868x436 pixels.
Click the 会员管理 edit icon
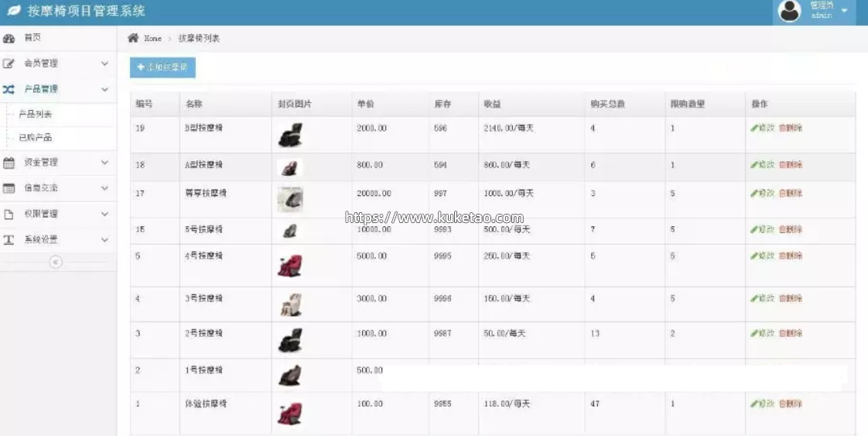(9, 64)
